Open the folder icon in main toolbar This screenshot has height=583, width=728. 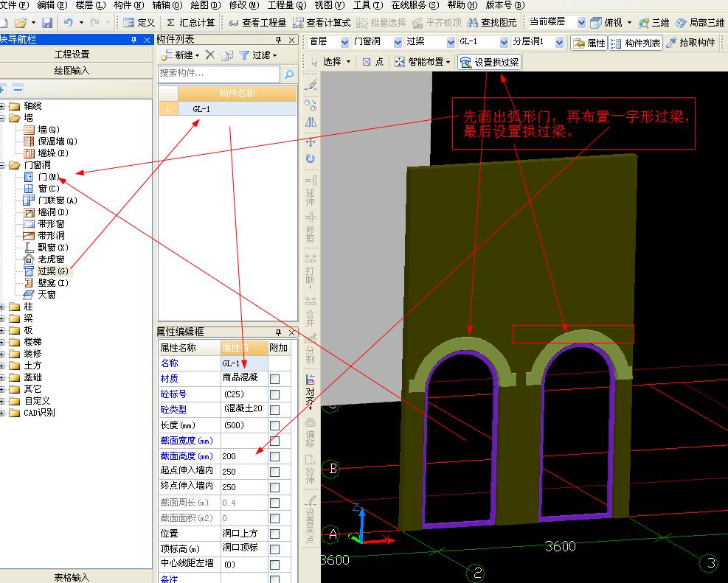click(x=20, y=22)
